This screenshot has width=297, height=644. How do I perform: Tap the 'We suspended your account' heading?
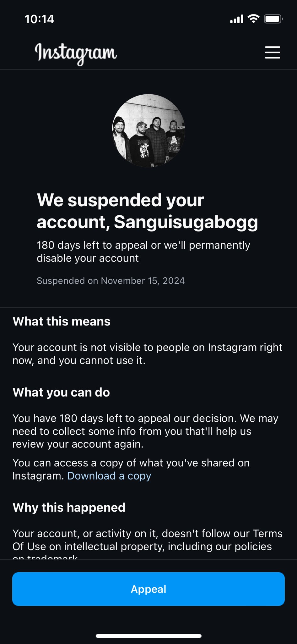[147, 211]
